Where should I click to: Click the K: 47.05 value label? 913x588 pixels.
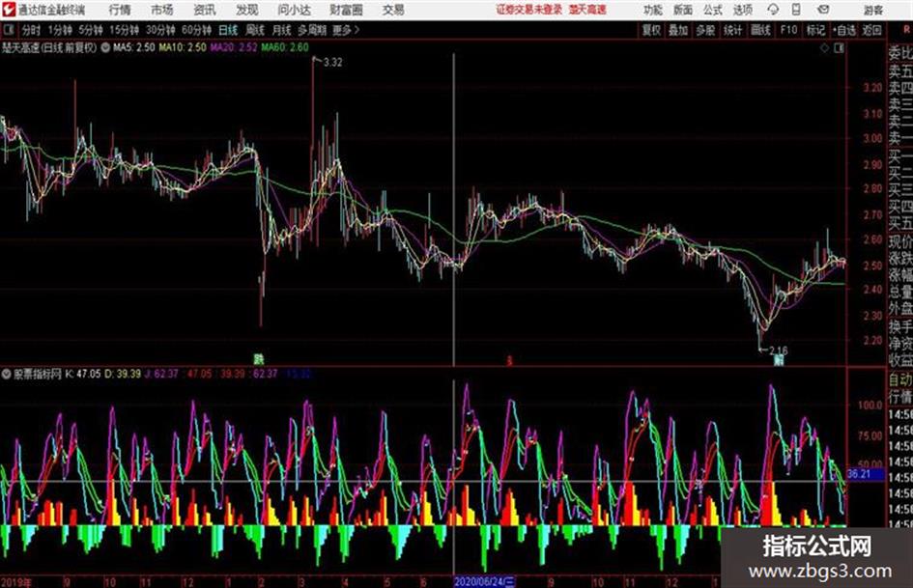83,374
